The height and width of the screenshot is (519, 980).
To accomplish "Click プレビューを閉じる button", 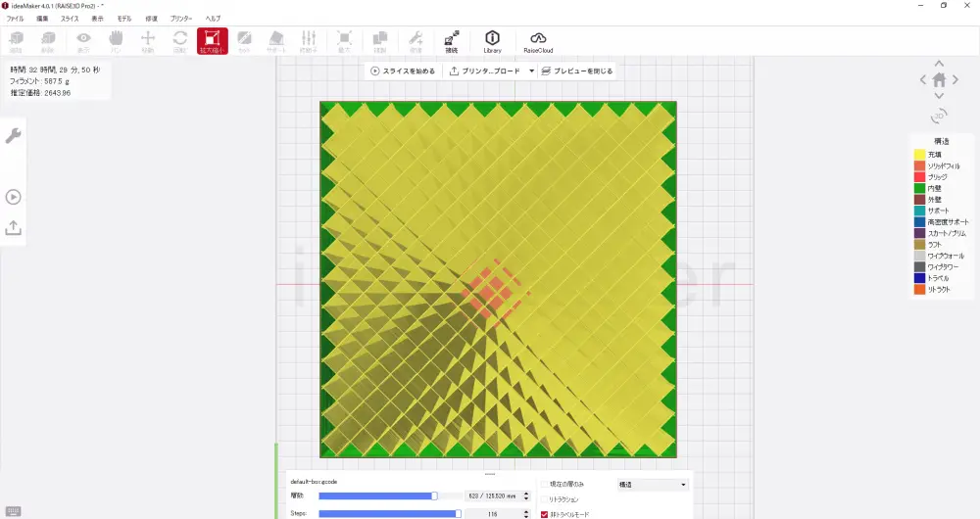I will (x=577, y=71).
